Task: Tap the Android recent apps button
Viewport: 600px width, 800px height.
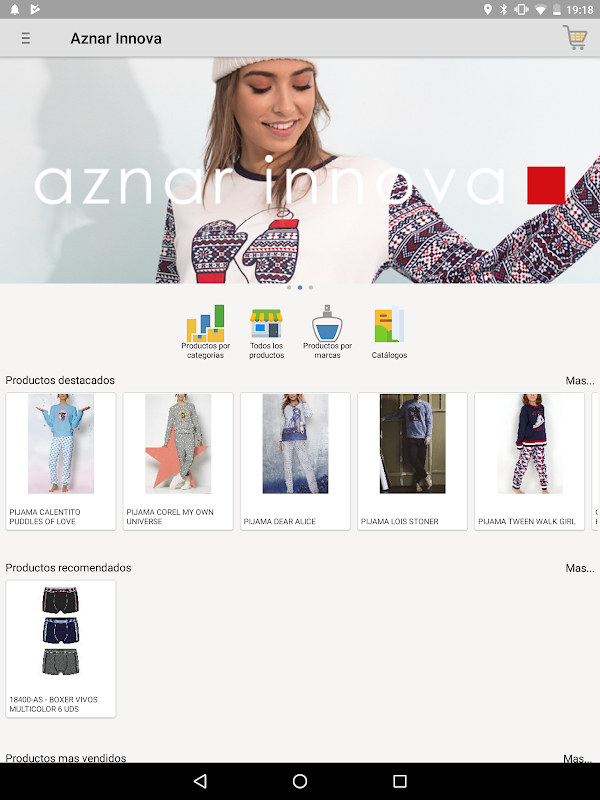Action: click(400, 781)
